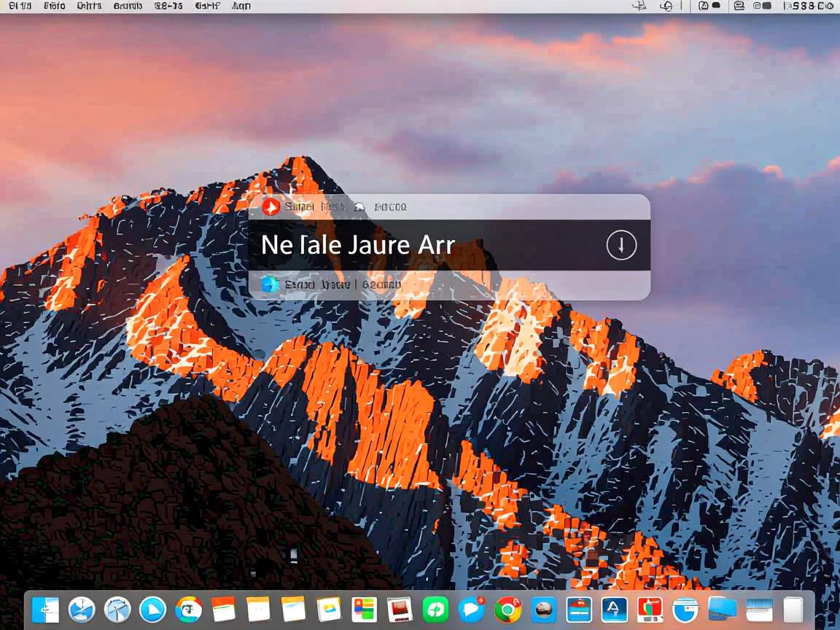The height and width of the screenshot is (630, 840).
Task: Open Finder from the dock
Action: tap(45, 610)
